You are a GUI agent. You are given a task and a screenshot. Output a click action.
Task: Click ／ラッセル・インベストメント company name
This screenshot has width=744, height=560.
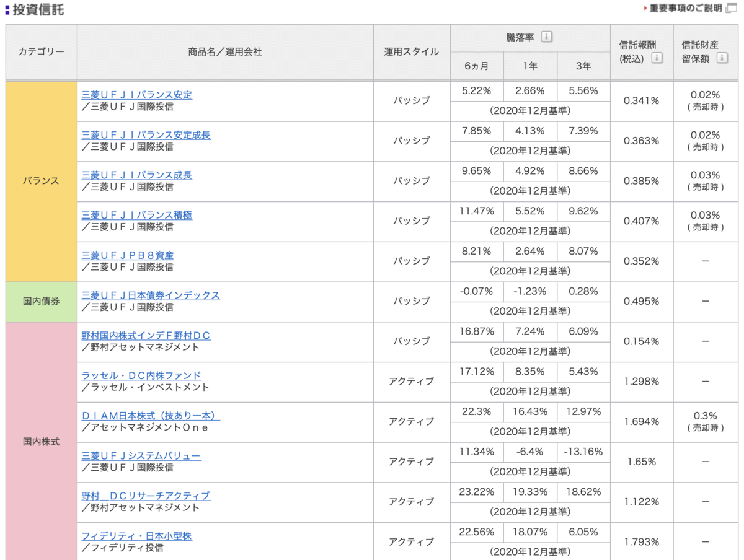pos(145,387)
